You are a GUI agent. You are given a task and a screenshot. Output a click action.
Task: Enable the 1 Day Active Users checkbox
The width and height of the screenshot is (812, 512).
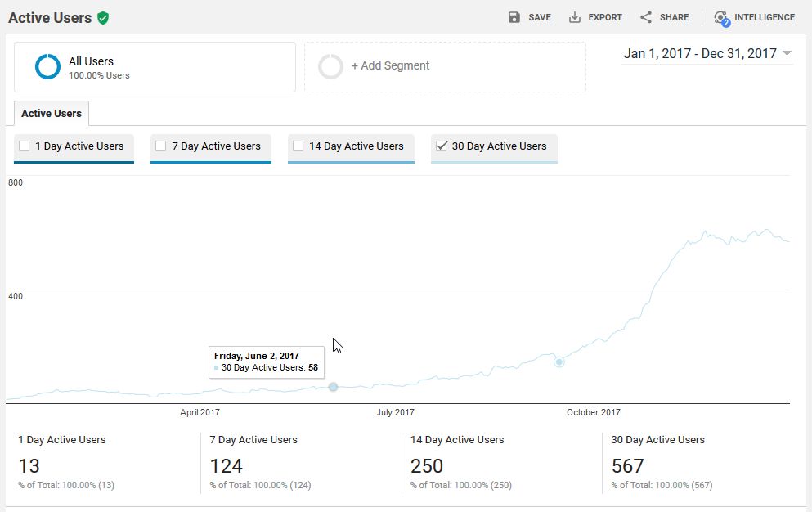(25, 146)
